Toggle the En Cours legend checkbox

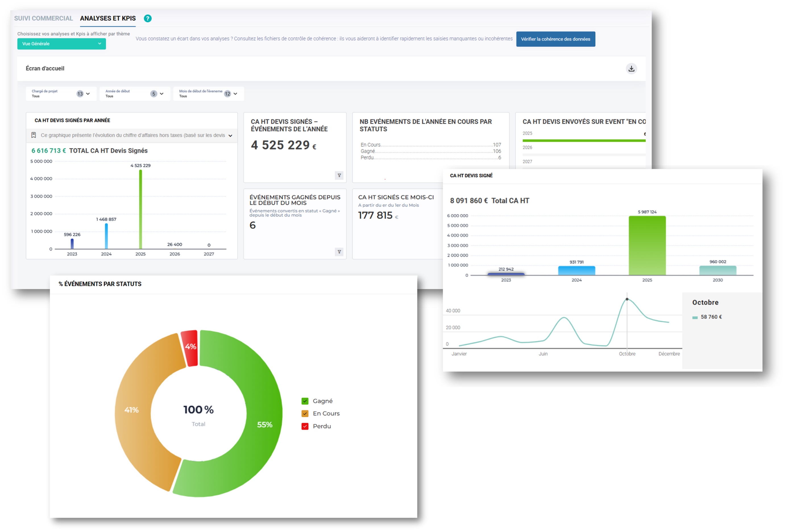click(305, 414)
